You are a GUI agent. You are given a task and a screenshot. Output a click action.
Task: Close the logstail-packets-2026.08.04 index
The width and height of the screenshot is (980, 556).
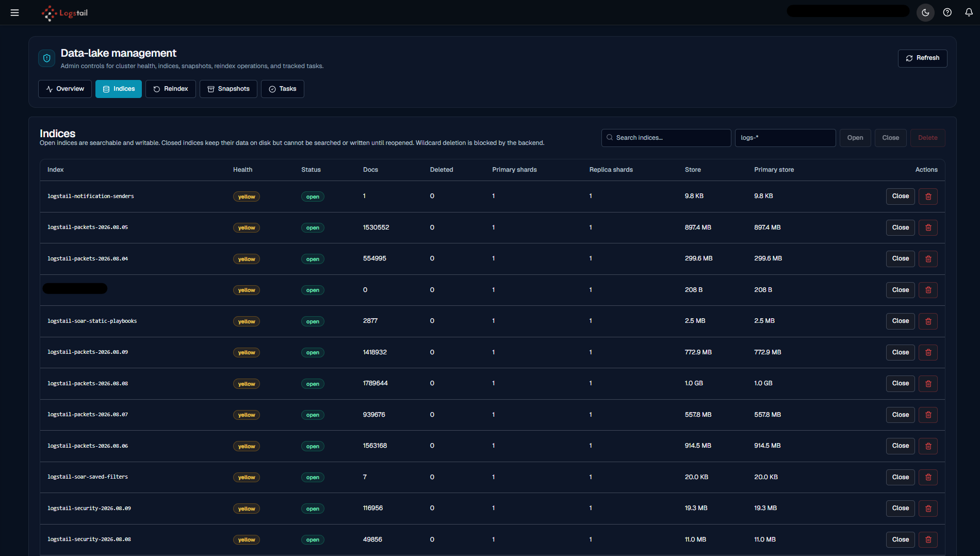click(x=901, y=259)
